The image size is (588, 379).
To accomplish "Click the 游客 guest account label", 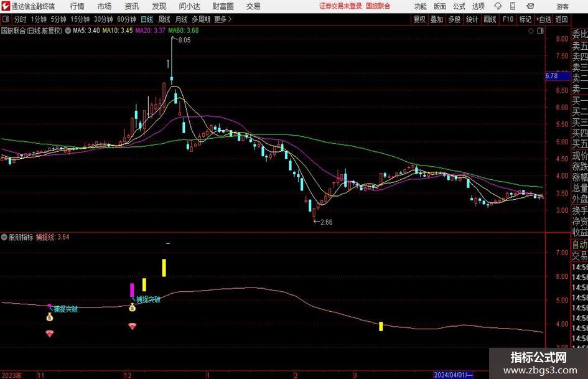I will (x=562, y=6).
